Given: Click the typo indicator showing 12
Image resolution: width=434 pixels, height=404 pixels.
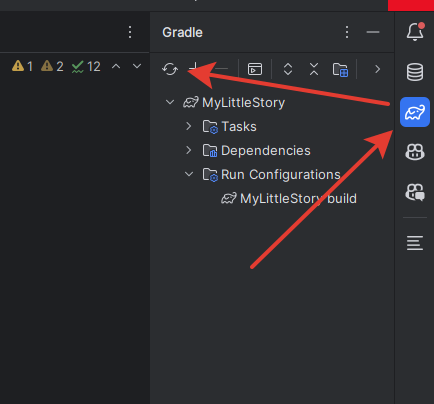Looking at the screenshot, I should [x=86, y=67].
